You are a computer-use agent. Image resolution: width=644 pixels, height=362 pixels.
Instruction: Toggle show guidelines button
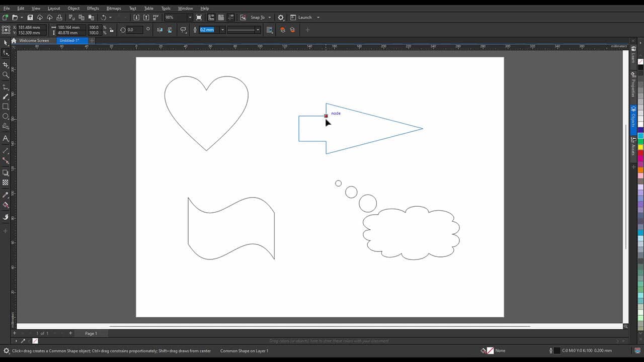[230, 18]
